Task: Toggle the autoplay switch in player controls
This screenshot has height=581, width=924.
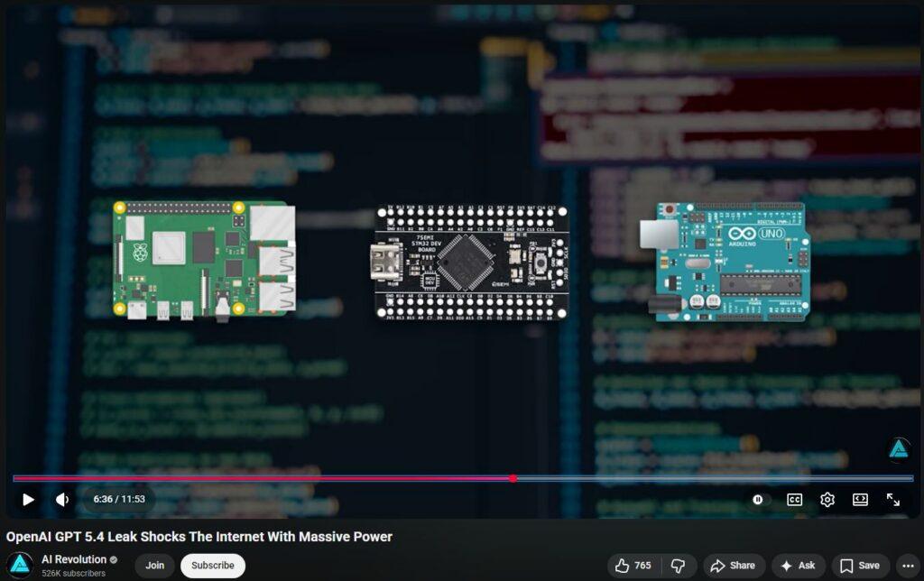Action: [759, 499]
